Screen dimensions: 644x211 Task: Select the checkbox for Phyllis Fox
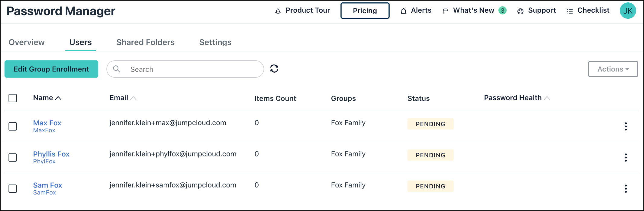pos(13,158)
